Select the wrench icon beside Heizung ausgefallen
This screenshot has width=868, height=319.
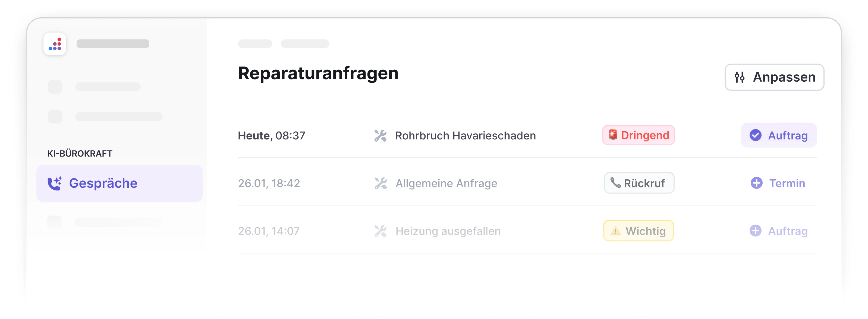coord(381,231)
